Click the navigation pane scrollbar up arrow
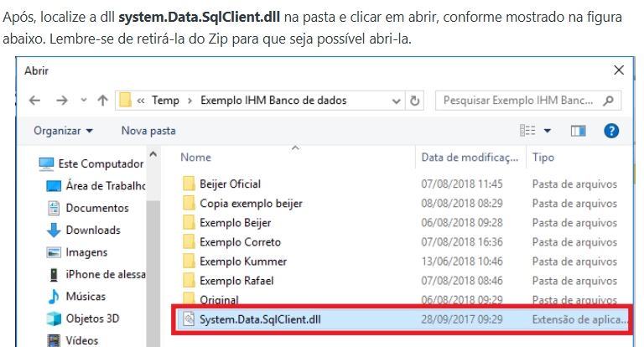The height and width of the screenshot is (347, 644). click(x=153, y=154)
